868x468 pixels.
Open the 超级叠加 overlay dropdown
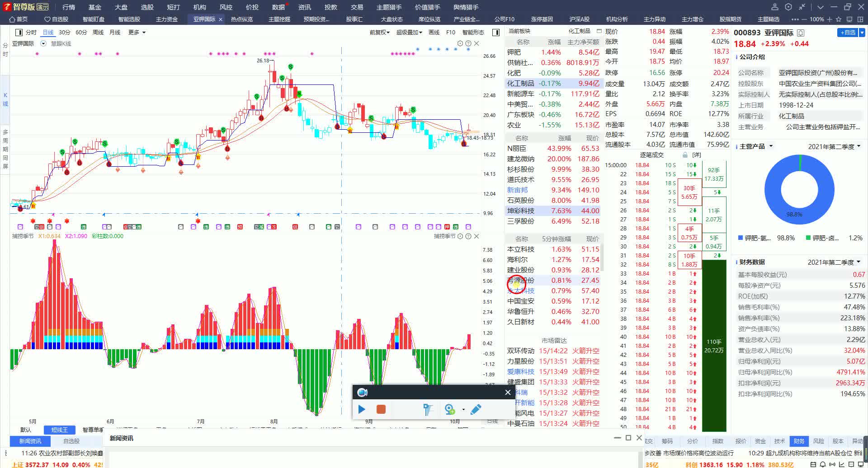coord(409,33)
